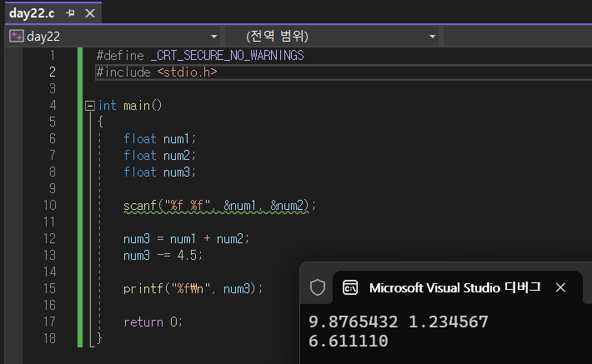Click the scanf call on line 10
The width and height of the screenshot is (592, 364).
point(219,206)
